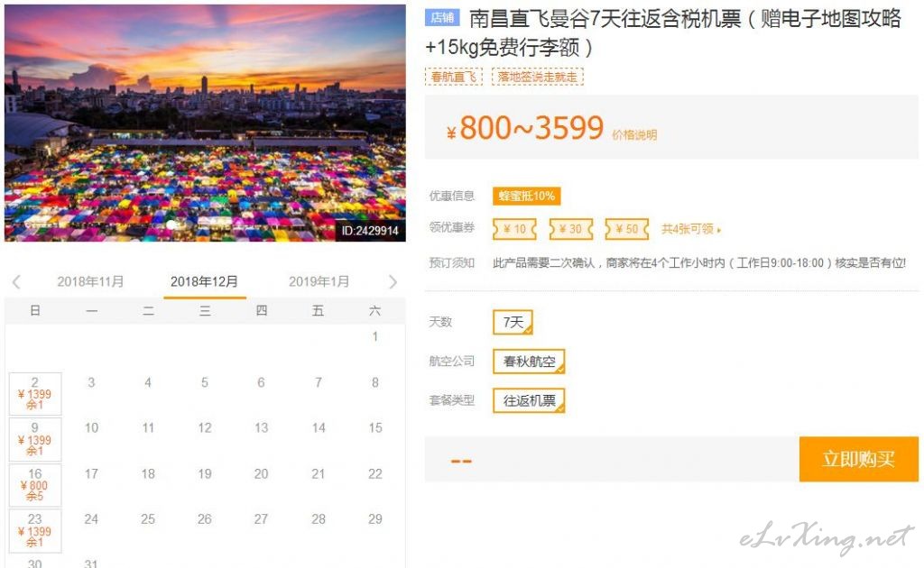
Task: Click date 25 in the calendar
Action: (148, 519)
